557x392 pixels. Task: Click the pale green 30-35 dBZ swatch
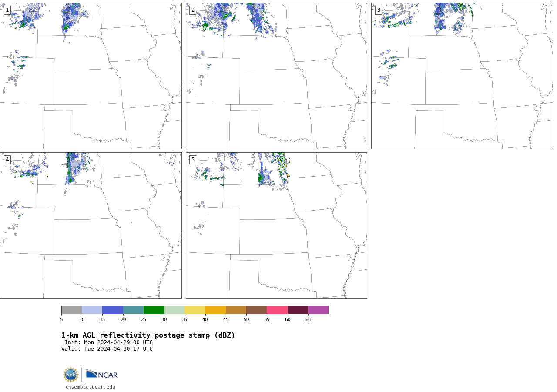(x=174, y=310)
